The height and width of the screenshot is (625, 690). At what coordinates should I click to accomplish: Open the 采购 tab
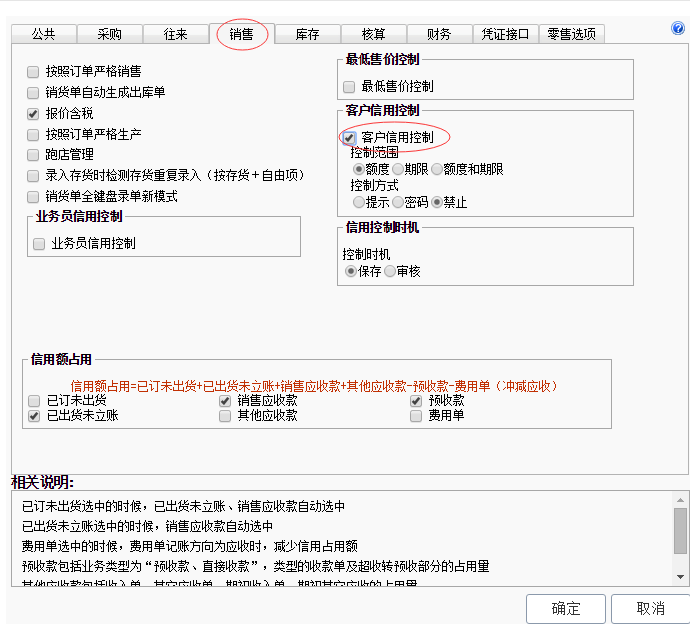pos(109,34)
